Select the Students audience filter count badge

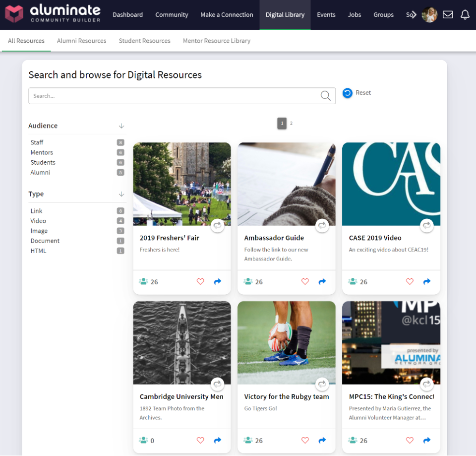(119, 162)
